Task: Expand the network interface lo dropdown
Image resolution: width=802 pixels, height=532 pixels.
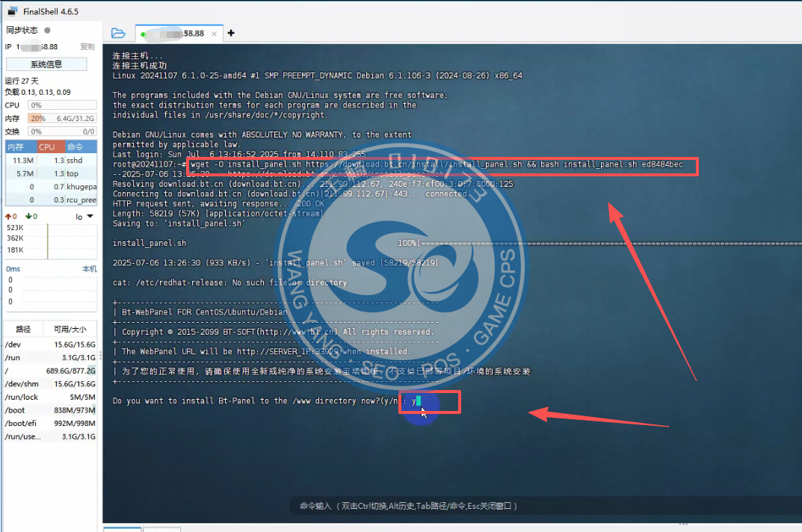Action: coord(90,217)
